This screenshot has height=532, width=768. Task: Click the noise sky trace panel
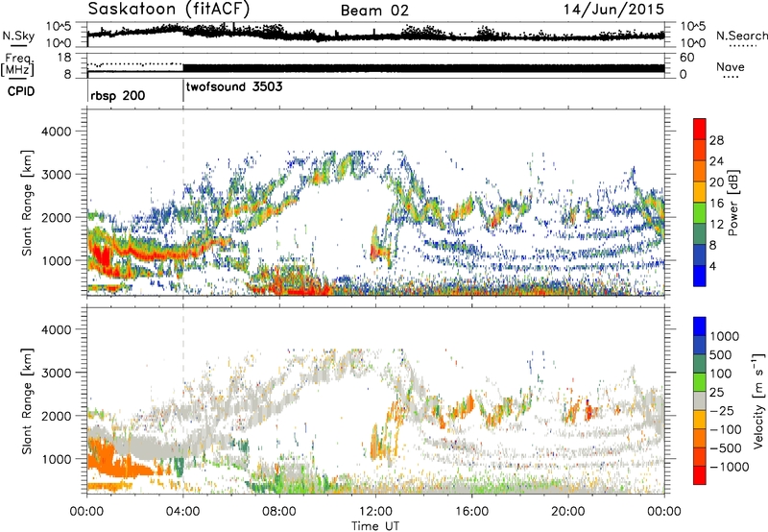tap(375, 35)
